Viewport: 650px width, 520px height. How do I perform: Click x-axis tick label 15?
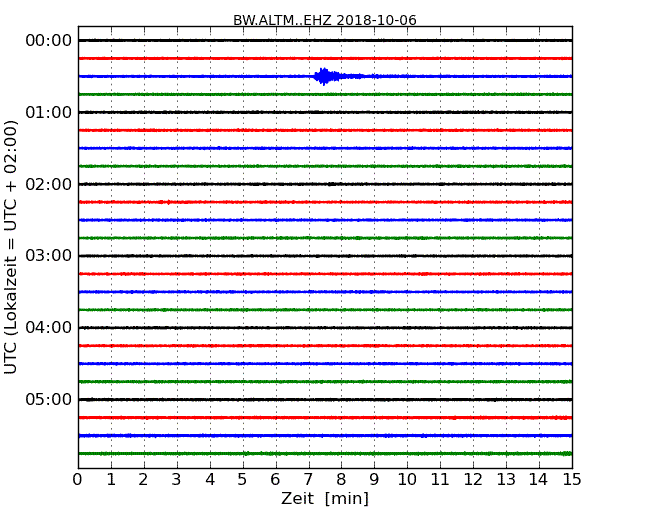(x=572, y=480)
